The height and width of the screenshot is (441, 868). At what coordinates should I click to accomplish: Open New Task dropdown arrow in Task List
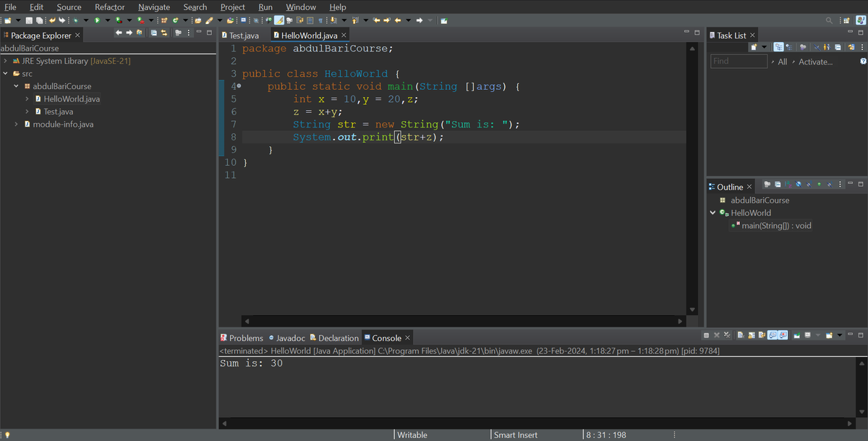[765, 47]
